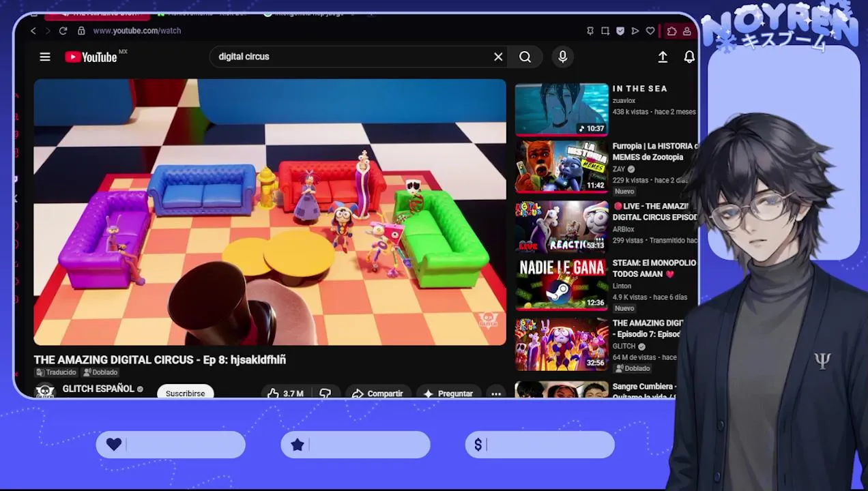Click the video title 'THE AMAZING DIGITAL CIRCUS - Ep 8'

[x=160, y=359]
